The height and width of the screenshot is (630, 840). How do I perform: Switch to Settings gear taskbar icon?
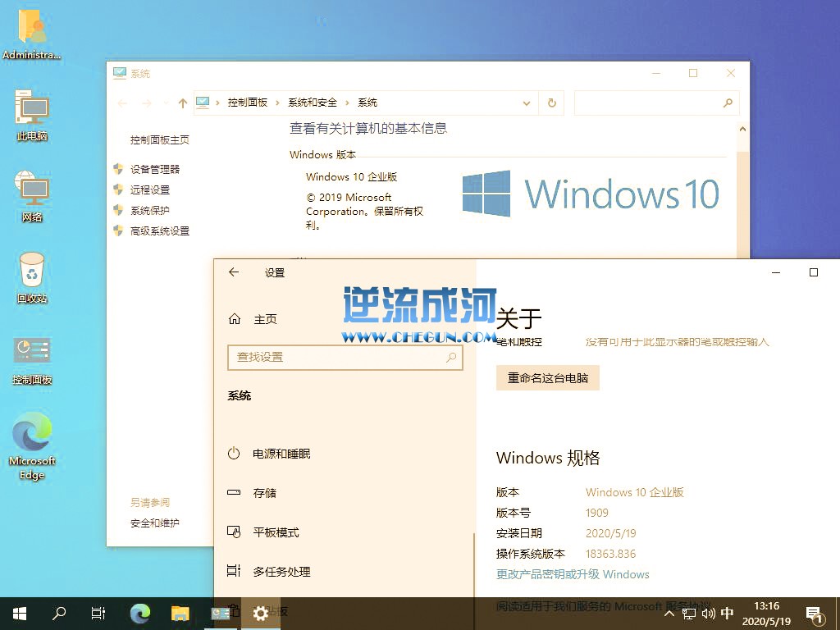point(260,613)
